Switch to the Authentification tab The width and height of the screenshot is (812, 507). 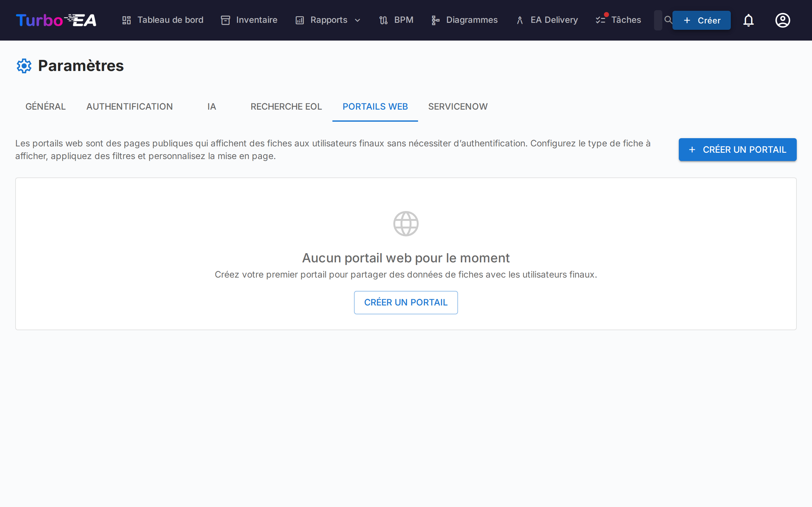[x=129, y=106]
